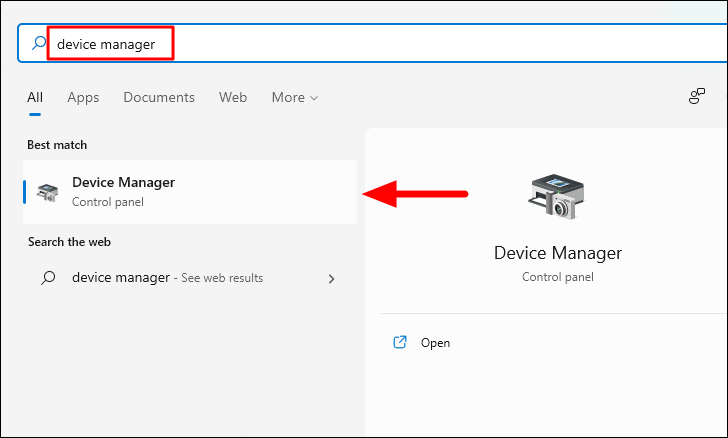Select the All tab
Viewport: 728px width, 438px height.
point(35,97)
